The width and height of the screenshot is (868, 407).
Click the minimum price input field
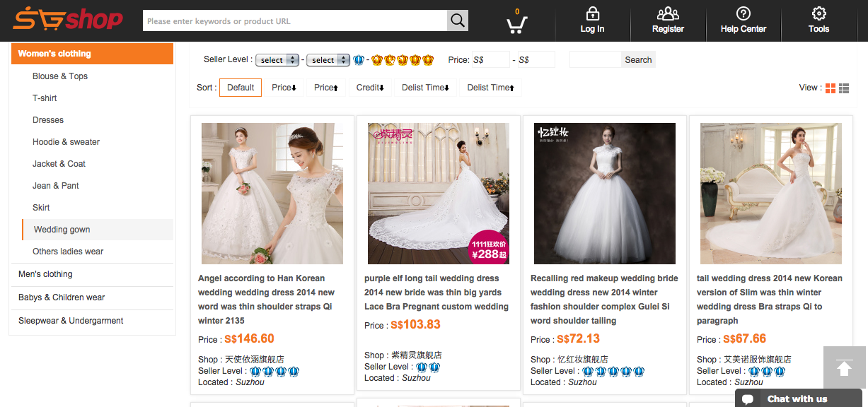point(490,60)
